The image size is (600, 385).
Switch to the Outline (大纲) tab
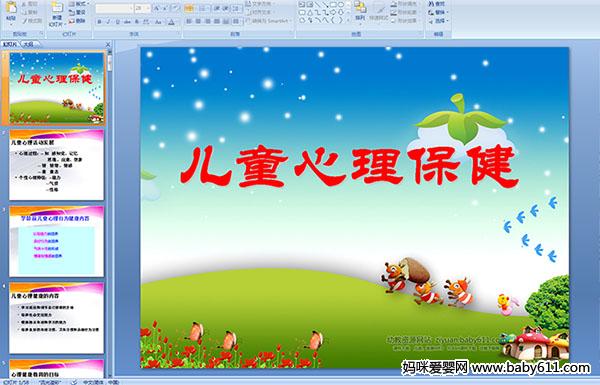coord(28,44)
